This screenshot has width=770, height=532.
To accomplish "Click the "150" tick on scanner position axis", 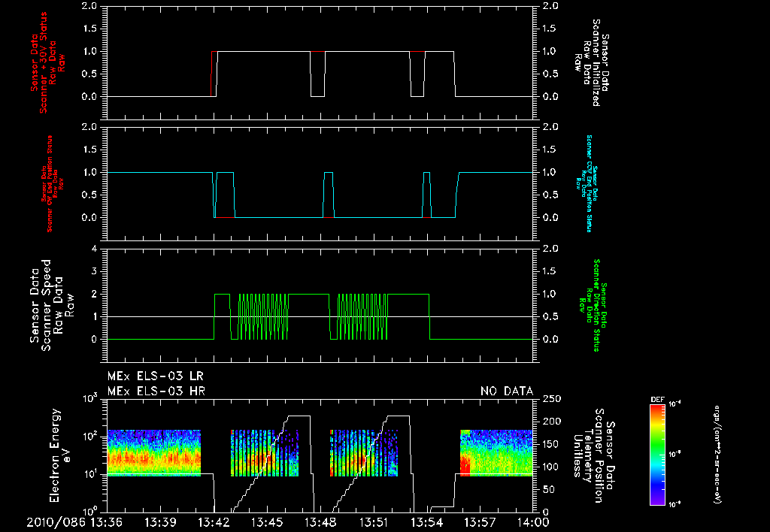I will click(551, 444).
